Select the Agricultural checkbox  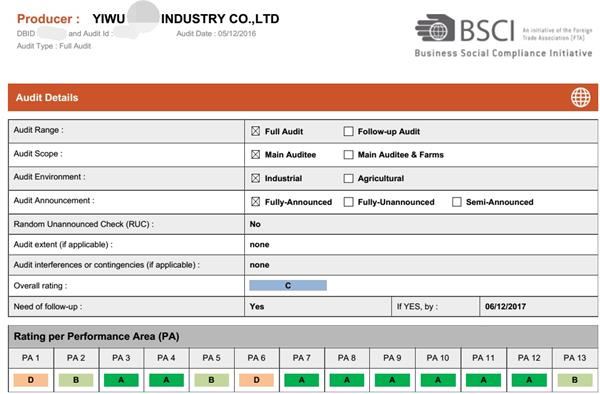[348, 178]
